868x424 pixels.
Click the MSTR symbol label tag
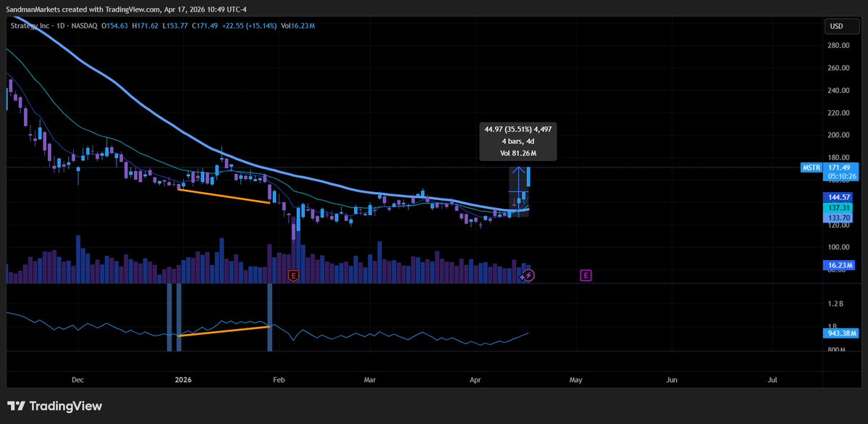[x=810, y=167]
